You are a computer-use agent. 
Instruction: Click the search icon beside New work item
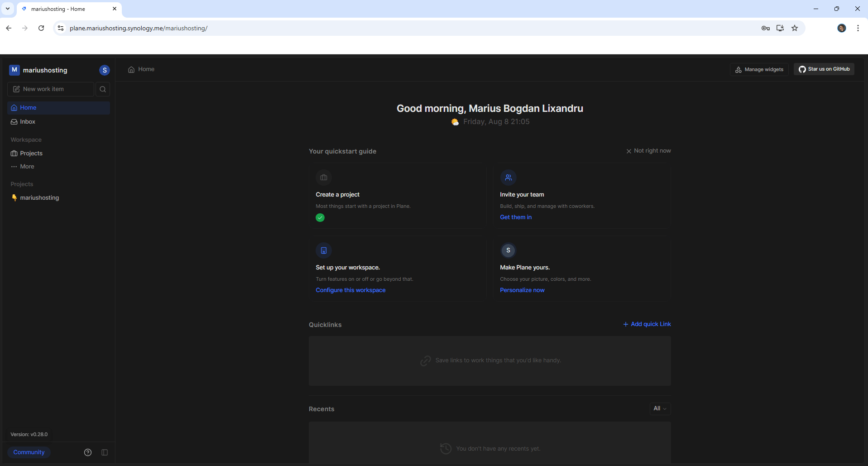(103, 89)
